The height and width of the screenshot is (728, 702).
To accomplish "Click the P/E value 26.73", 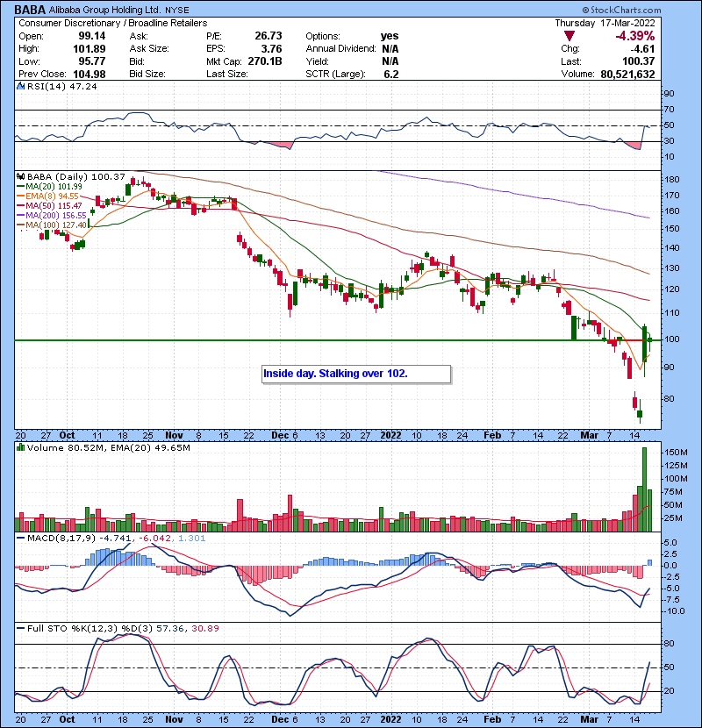I will click(x=268, y=36).
